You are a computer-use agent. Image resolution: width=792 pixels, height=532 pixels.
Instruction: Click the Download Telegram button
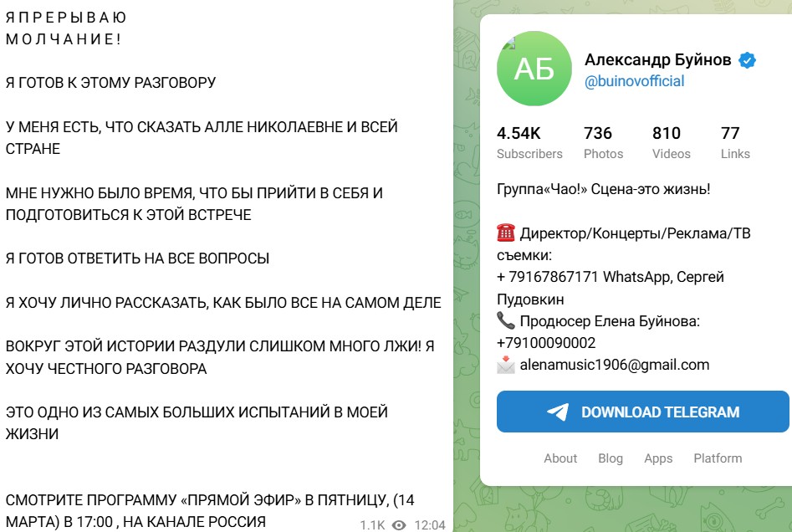point(642,412)
